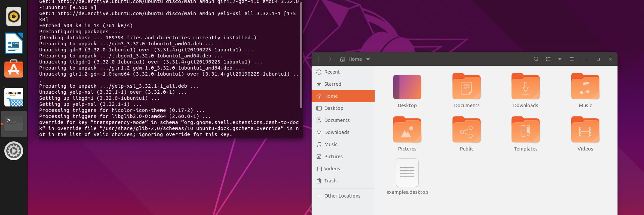Click 'Processing triggers for hicolor-icon-theme' line

pyautogui.click(x=122, y=110)
